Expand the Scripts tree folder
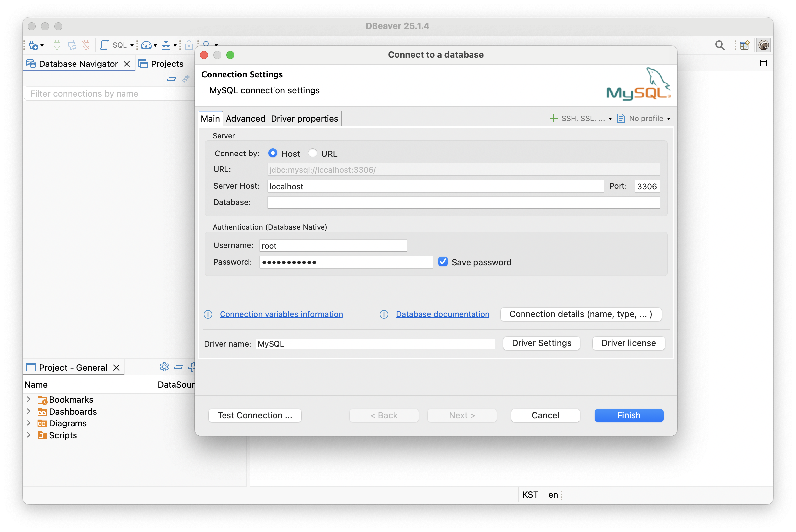The image size is (796, 532). [29, 435]
